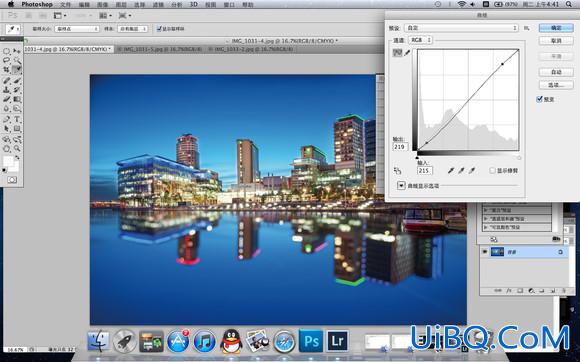Activate the on-image adjustment hand tool

[397, 170]
